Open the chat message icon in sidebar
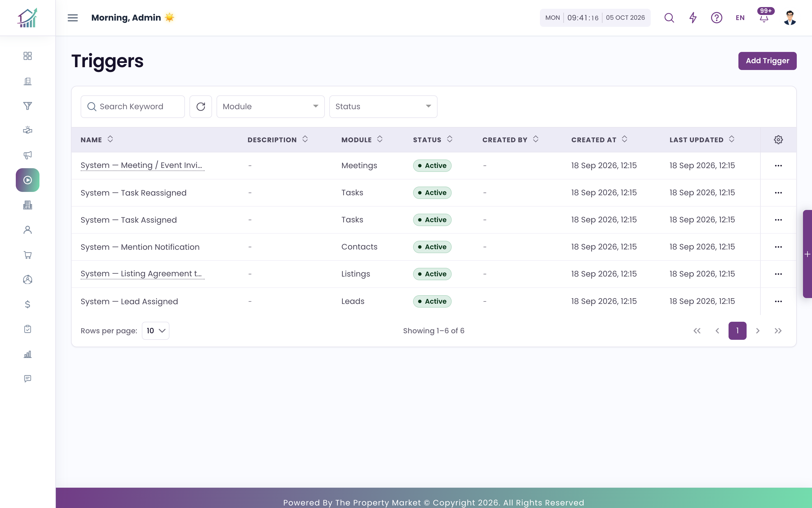 28,379
